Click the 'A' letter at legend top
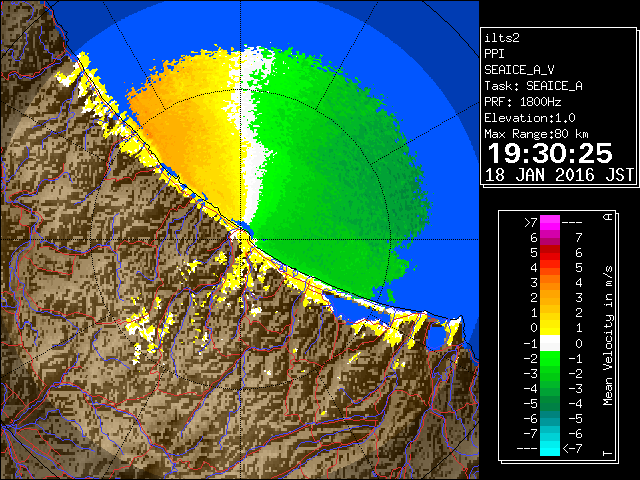Screen dimensions: 640x480 point(608,217)
